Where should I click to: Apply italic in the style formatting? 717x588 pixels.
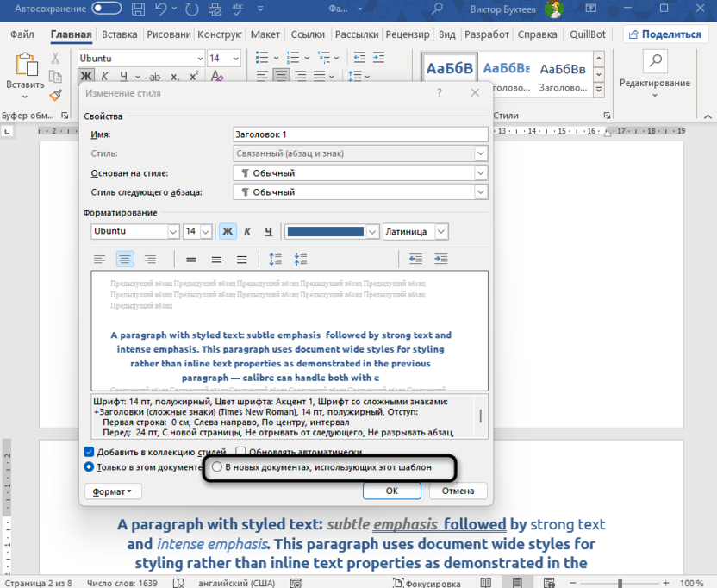248,232
